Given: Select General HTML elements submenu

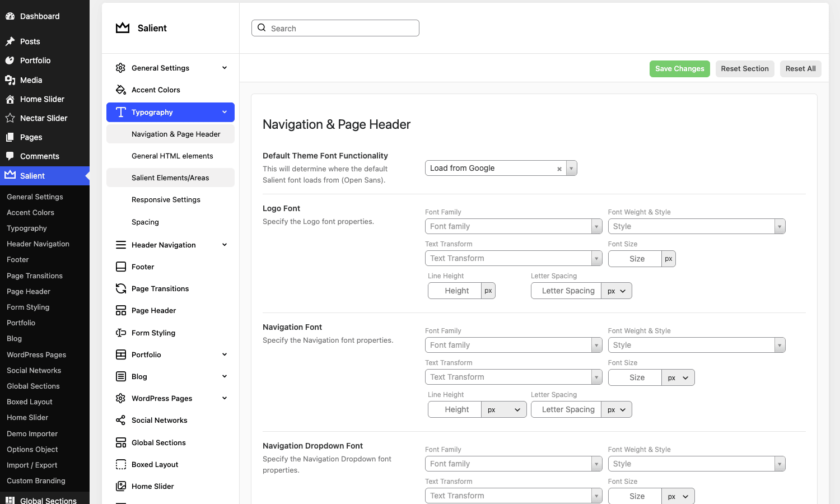Looking at the screenshot, I should pyautogui.click(x=170, y=156).
